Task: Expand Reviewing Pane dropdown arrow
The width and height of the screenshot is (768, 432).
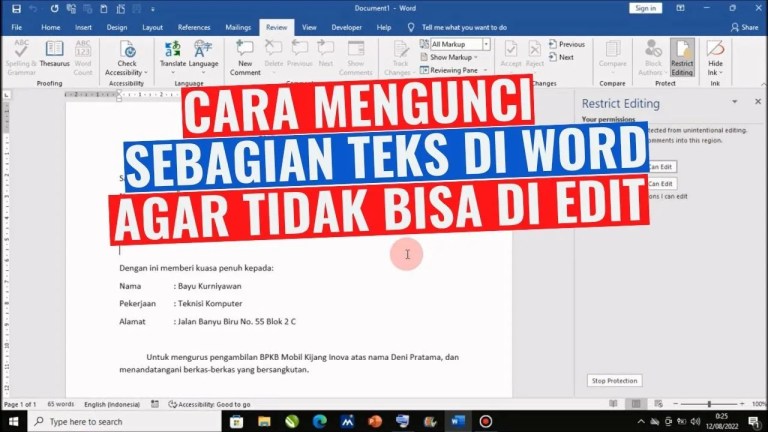Action: 485,71
